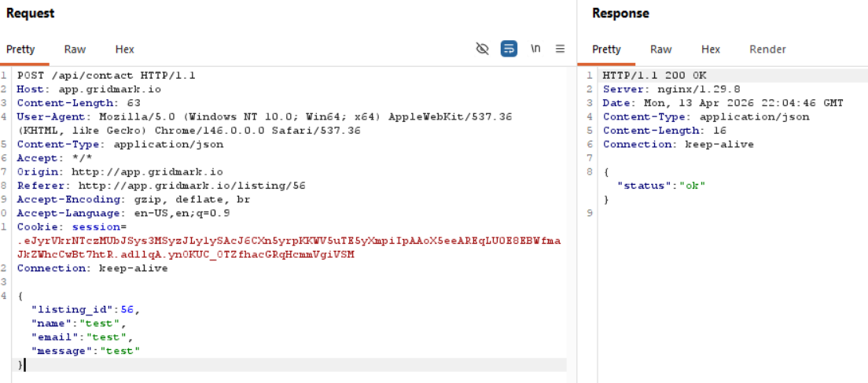
Task: Click the session cookie value text
Action: [289, 241]
